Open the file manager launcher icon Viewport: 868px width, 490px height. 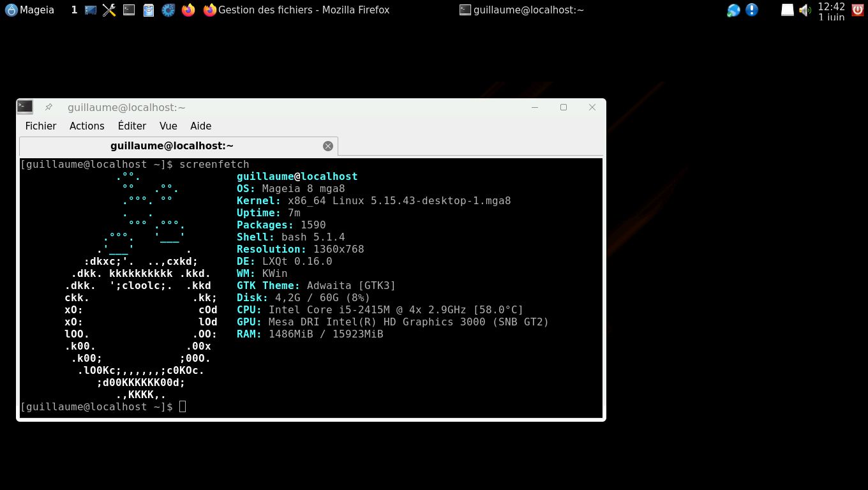click(x=149, y=10)
